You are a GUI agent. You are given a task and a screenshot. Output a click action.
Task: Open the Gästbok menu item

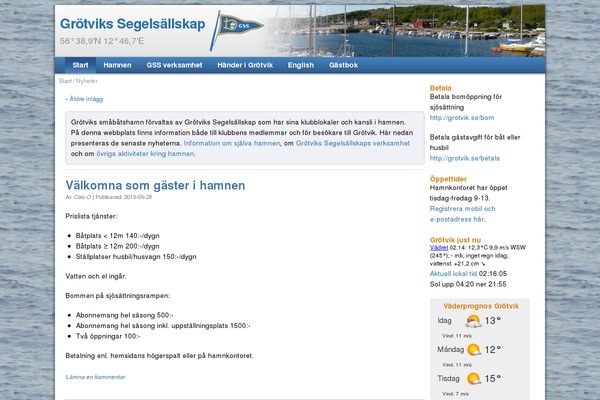click(343, 65)
